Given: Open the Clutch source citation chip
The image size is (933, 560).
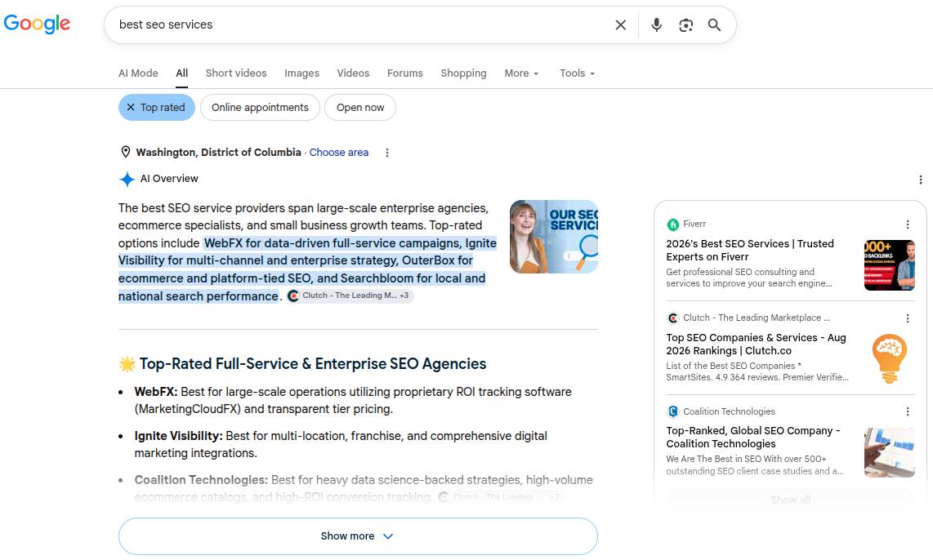Looking at the screenshot, I should (x=350, y=296).
